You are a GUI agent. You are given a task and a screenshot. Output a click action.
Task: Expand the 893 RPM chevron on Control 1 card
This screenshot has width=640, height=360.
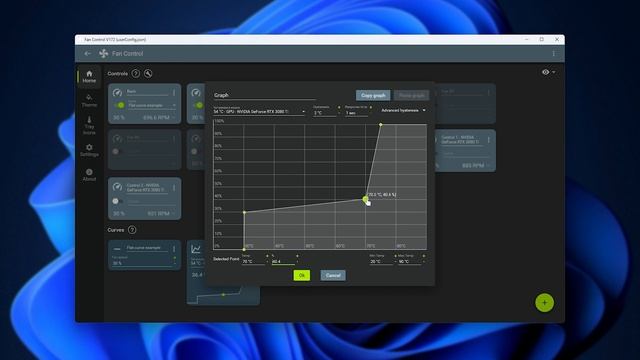pyautogui.click(x=488, y=166)
